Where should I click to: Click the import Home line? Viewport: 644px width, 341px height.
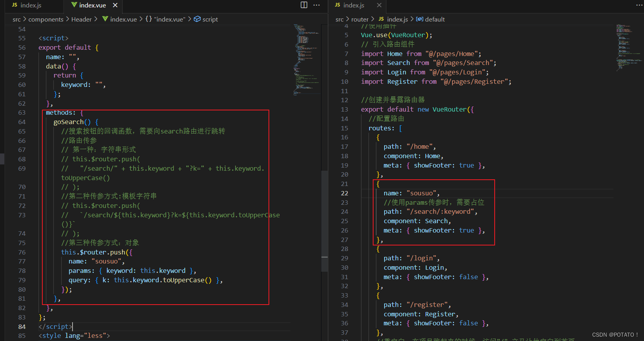pyautogui.click(x=421, y=54)
